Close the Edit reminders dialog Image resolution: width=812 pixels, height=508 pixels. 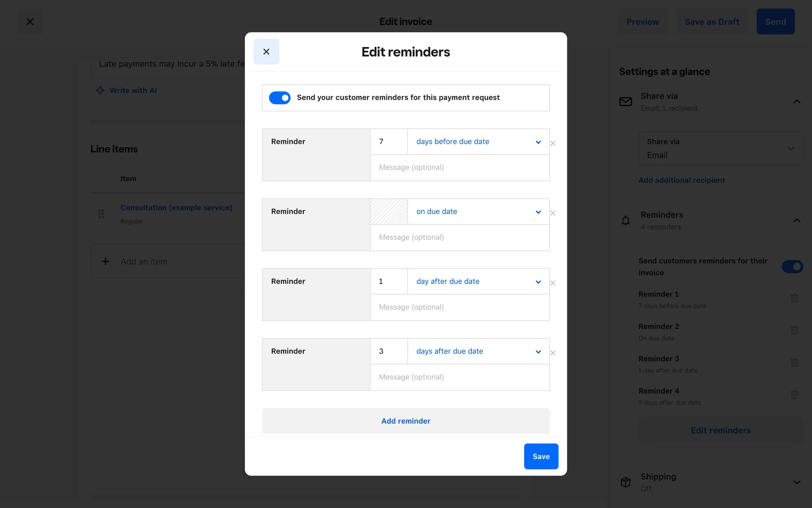pos(266,52)
